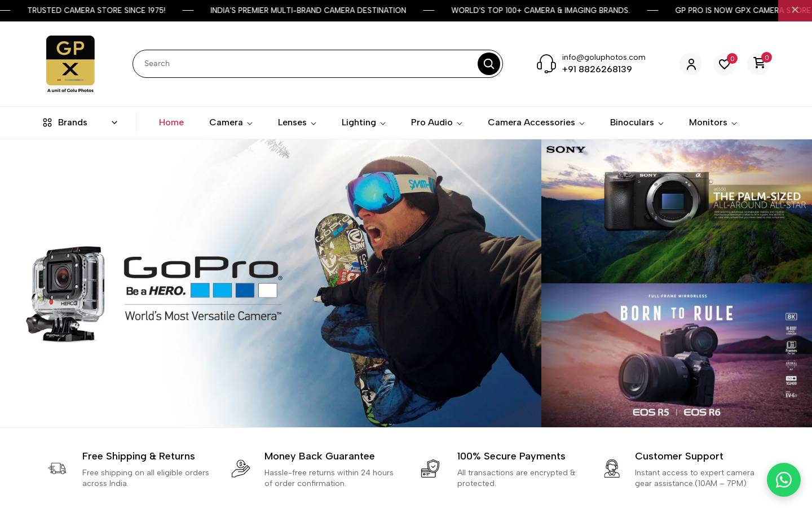Open the Lighting menu item
This screenshot has width=812, height=508.
click(x=359, y=122)
